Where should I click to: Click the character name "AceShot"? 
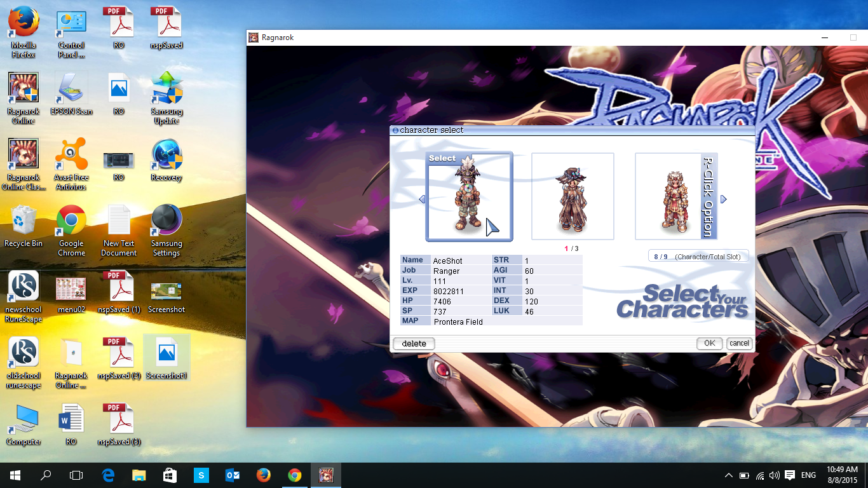pos(447,261)
